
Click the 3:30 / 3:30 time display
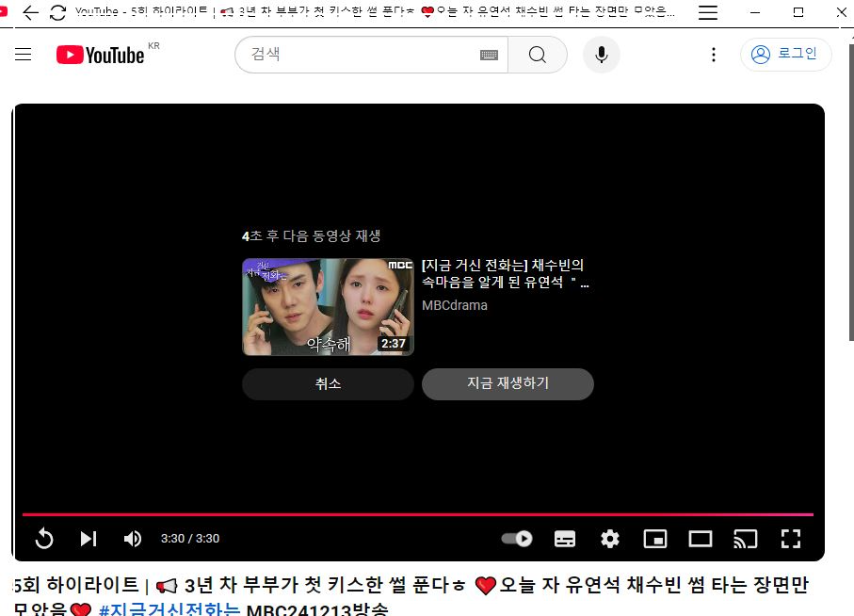(190, 539)
